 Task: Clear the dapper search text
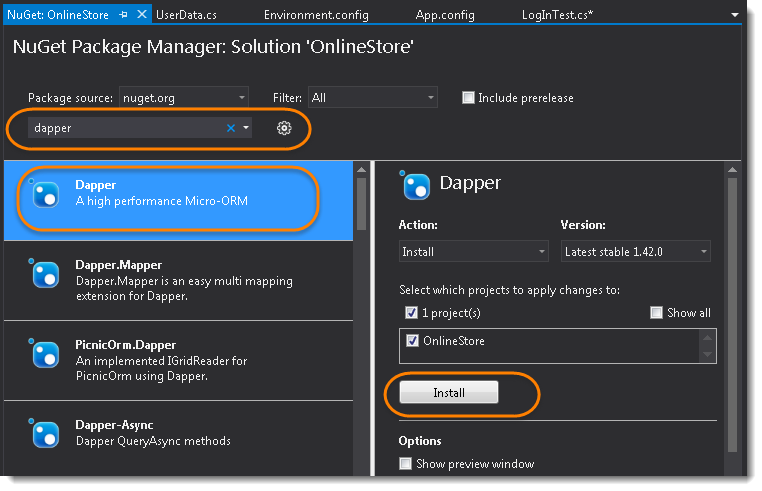point(231,128)
